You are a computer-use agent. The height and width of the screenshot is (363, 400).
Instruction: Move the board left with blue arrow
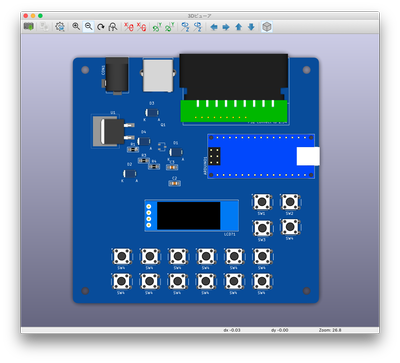click(214, 27)
